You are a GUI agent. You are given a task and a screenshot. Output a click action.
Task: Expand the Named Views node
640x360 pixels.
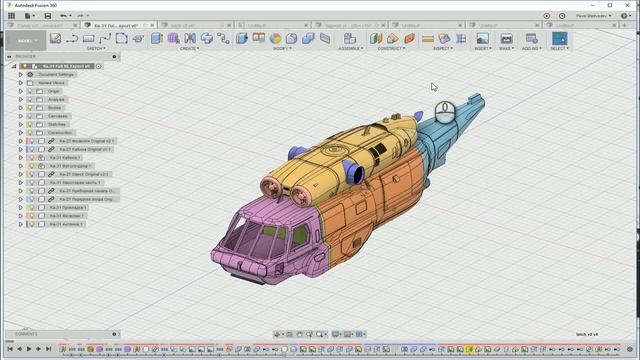pyautogui.click(x=20, y=83)
